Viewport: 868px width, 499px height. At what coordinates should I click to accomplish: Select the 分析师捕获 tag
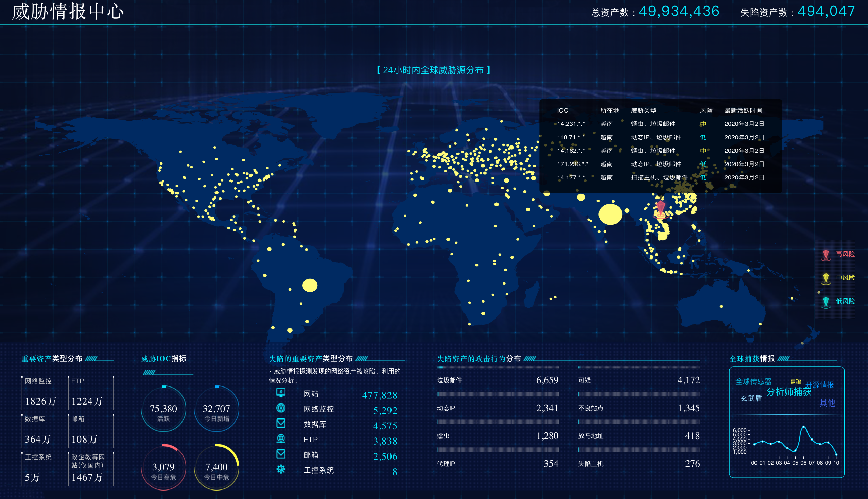point(788,392)
